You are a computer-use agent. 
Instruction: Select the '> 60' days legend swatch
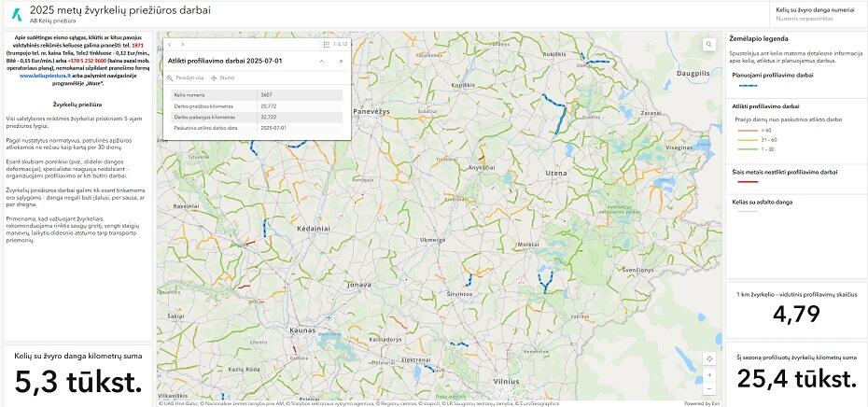[748, 130]
